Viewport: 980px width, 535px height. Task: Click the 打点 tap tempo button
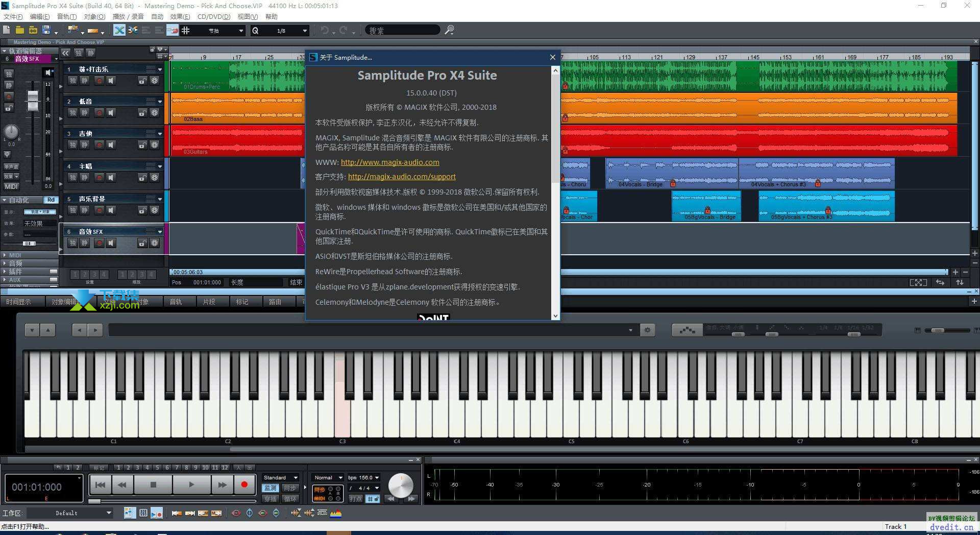[356, 499]
